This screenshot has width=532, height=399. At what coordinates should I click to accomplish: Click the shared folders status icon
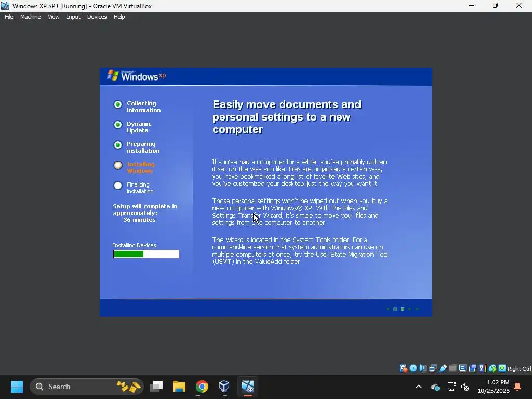click(x=453, y=368)
